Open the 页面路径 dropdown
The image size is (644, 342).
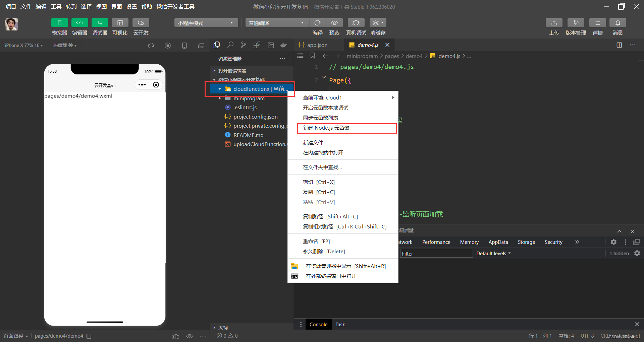click(x=16, y=336)
